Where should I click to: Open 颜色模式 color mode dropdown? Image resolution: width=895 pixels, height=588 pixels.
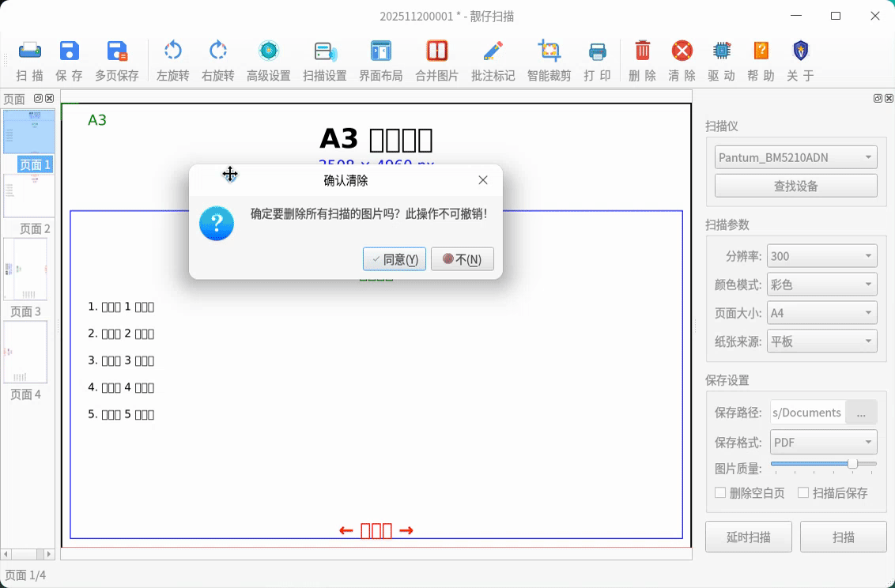click(822, 285)
